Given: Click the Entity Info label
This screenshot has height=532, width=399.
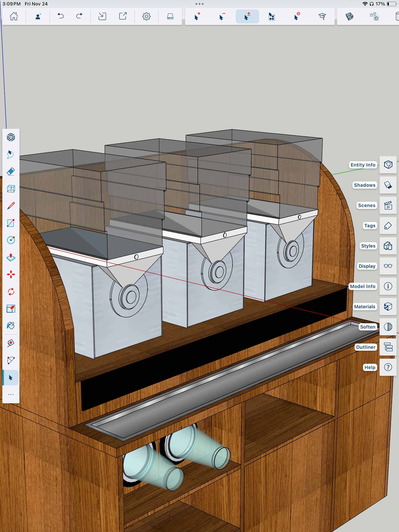Looking at the screenshot, I should tap(363, 165).
